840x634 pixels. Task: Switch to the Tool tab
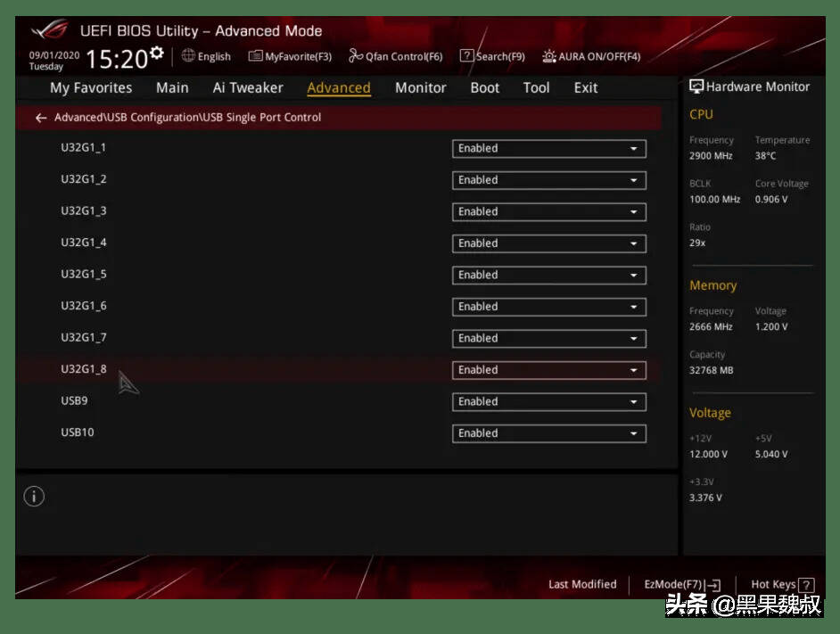pos(536,88)
